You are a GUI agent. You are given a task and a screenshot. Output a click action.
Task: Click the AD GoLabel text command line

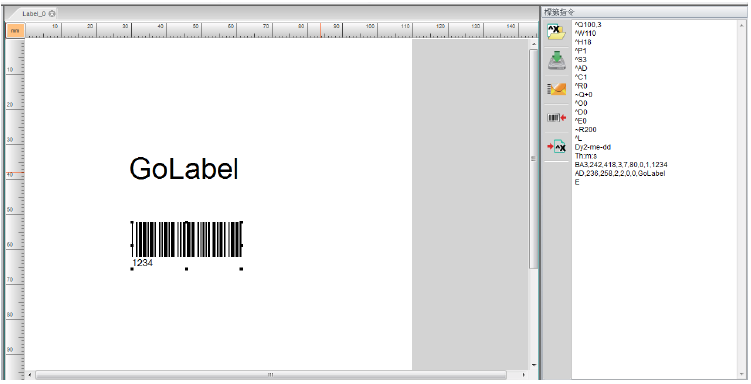pyautogui.click(x=620, y=173)
